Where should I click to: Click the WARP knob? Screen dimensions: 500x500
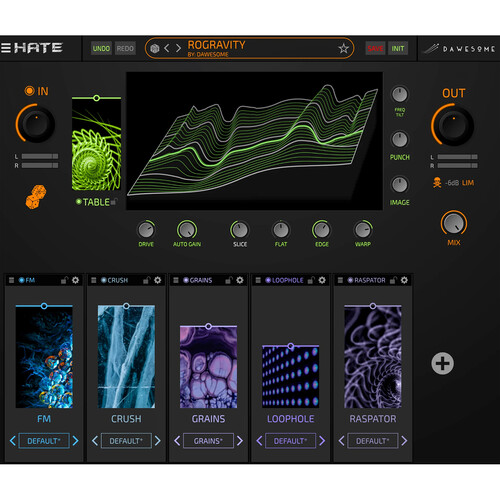pos(363,230)
